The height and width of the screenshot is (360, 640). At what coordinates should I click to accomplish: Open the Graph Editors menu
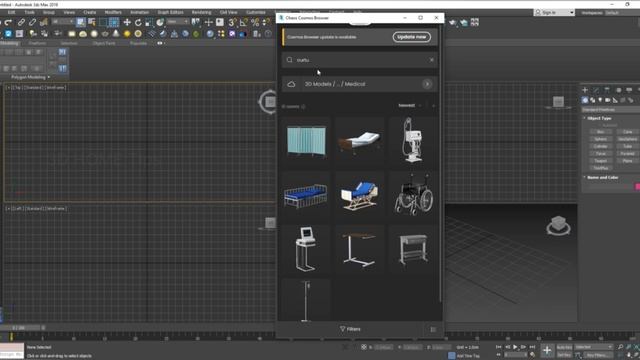170,12
